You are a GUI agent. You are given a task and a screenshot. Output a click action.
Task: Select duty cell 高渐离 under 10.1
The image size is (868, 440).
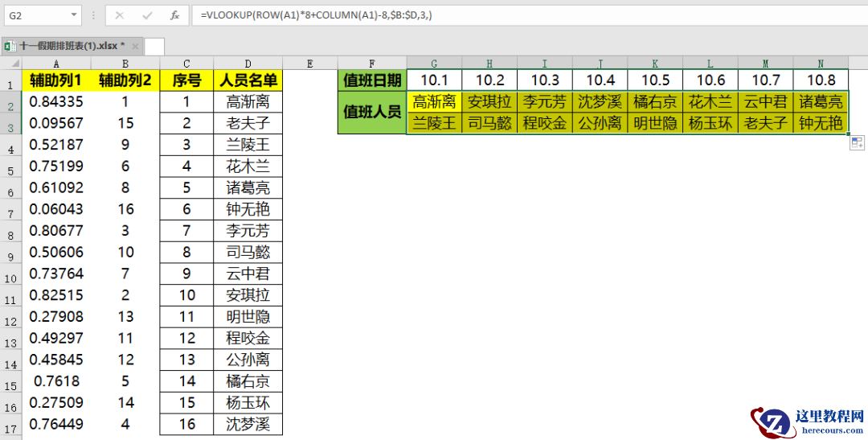pyautogui.click(x=434, y=102)
